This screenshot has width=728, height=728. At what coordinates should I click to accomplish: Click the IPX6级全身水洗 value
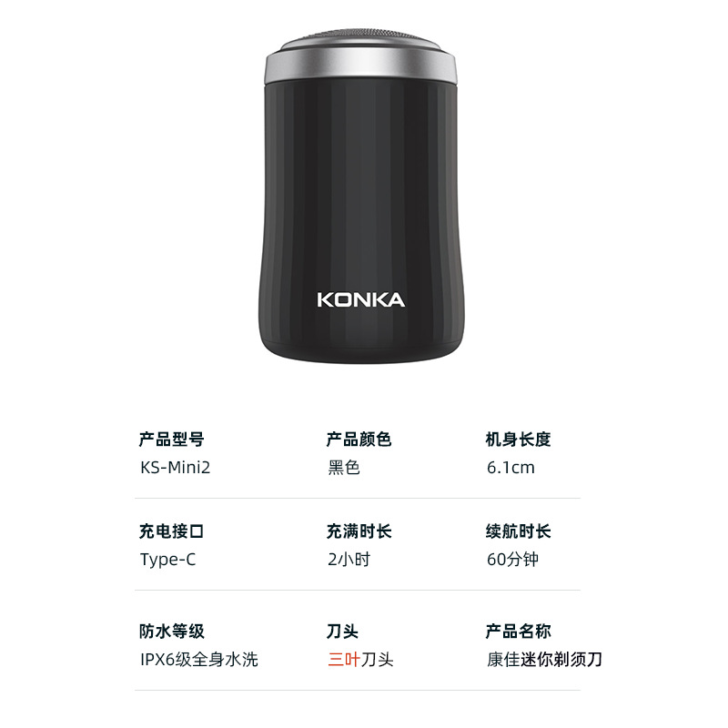(198, 660)
